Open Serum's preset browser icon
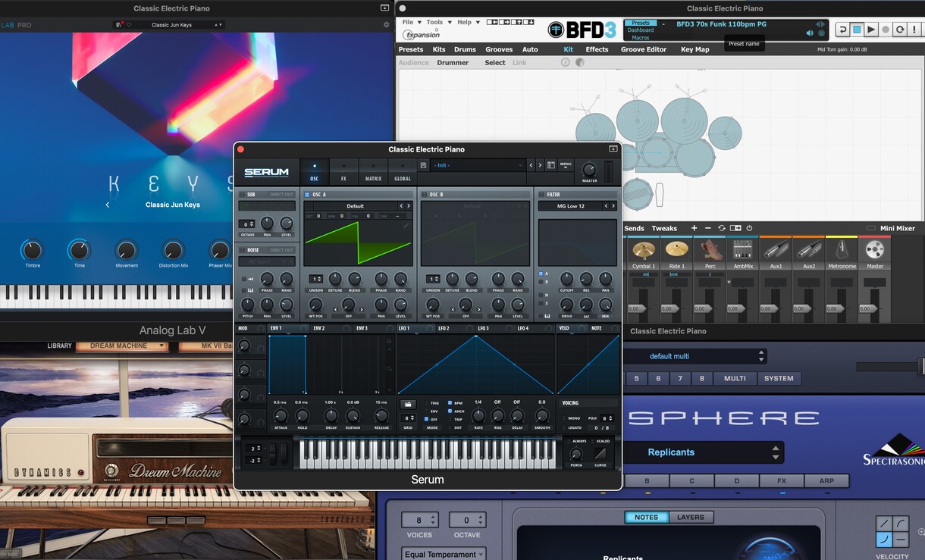 coord(551,165)
